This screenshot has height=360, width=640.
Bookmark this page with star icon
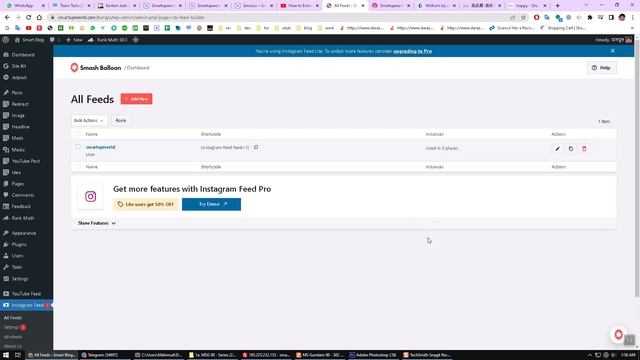coord(523,18)
